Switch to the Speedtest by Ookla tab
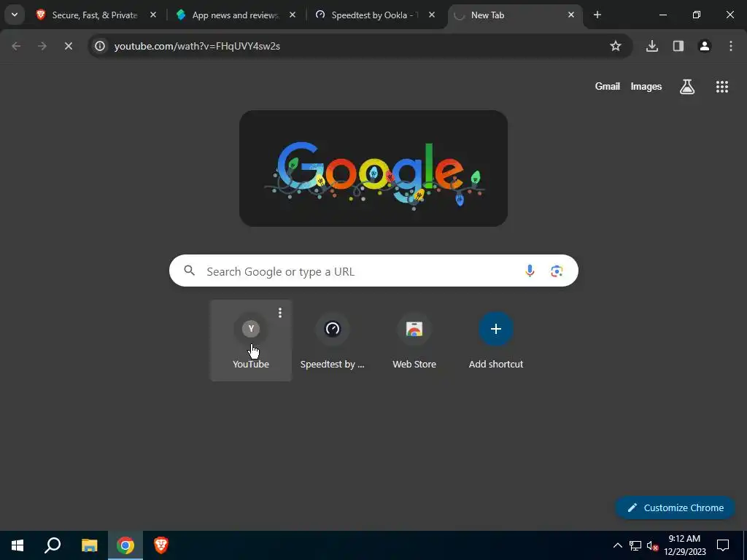Viewport: 747px width, 560px height. tap(375, 15)
